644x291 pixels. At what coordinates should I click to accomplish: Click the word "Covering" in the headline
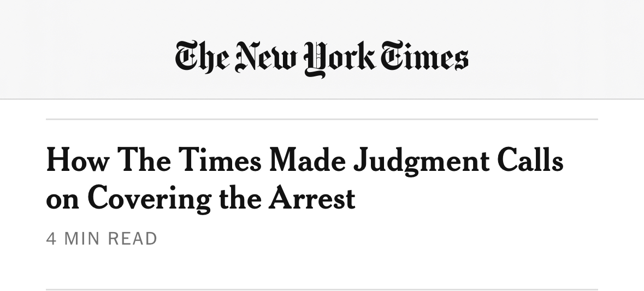click(149, 198)
